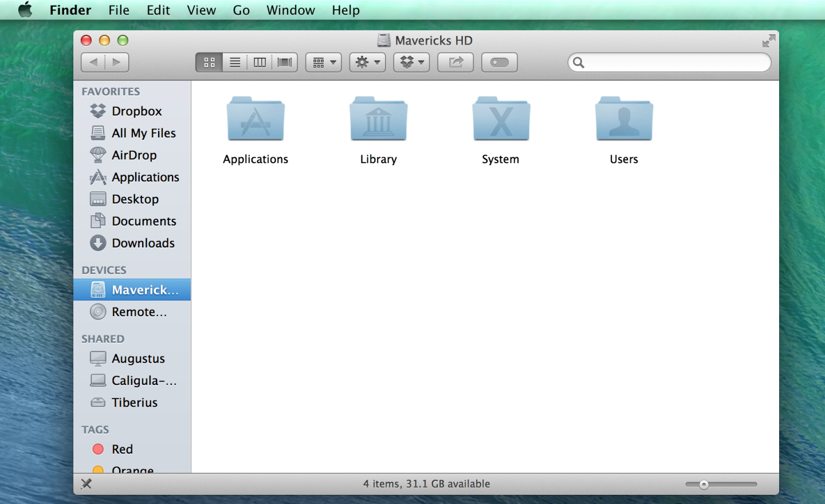Open the Arrange items dropdown
The height and width of the screenshot is (504, 825).
coord(323,62)
